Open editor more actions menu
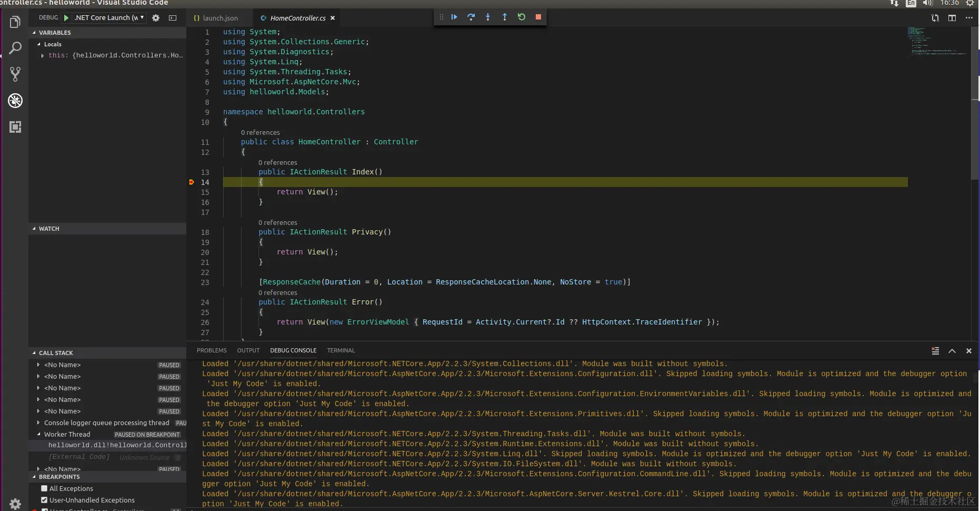980x511 pixels. [969, 18]
